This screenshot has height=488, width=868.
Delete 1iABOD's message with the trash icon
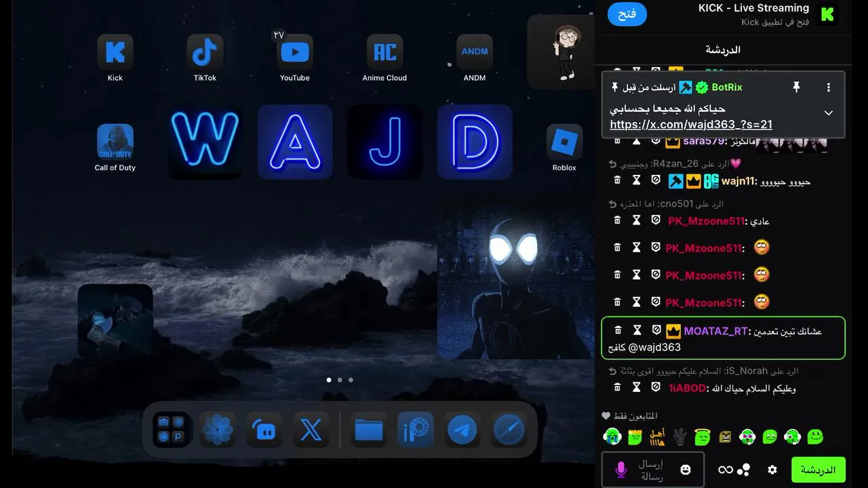point(617,387)
